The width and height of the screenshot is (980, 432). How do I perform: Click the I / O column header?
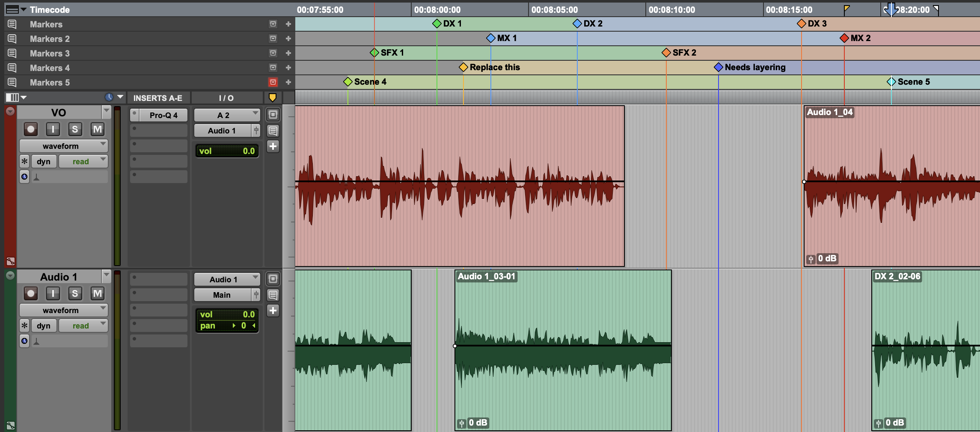click(x=226, y=98)
